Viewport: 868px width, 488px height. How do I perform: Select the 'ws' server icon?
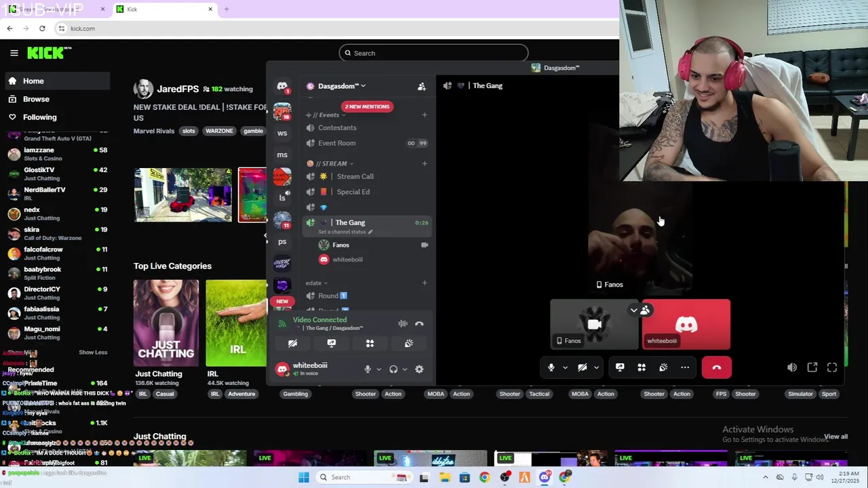coord(282,133)
